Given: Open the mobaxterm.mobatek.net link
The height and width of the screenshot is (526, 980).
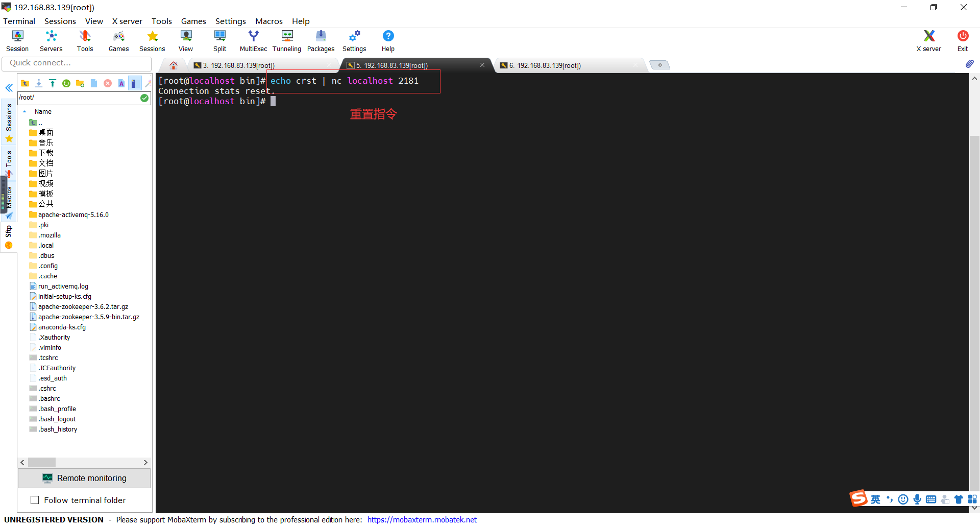Looking at the screenshot, I should [x=422, y=519].
